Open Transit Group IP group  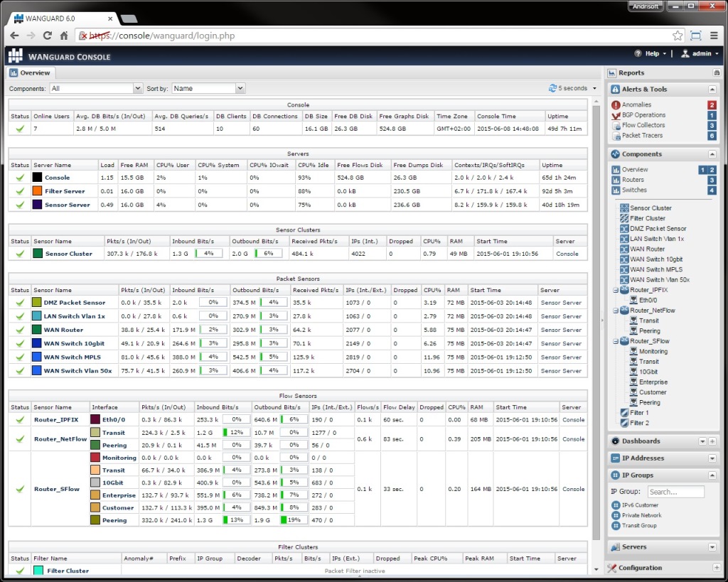(x=639, y=525)
